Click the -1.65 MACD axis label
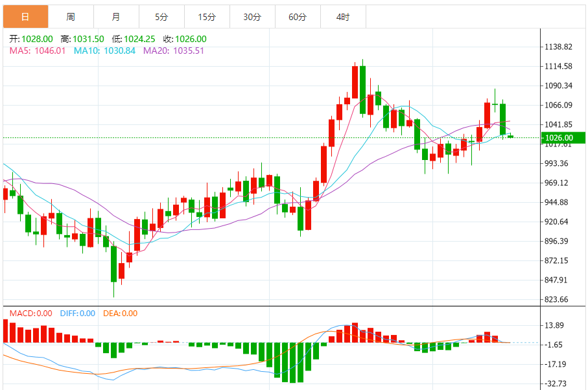Screen dimensions: 588x390 553,345
